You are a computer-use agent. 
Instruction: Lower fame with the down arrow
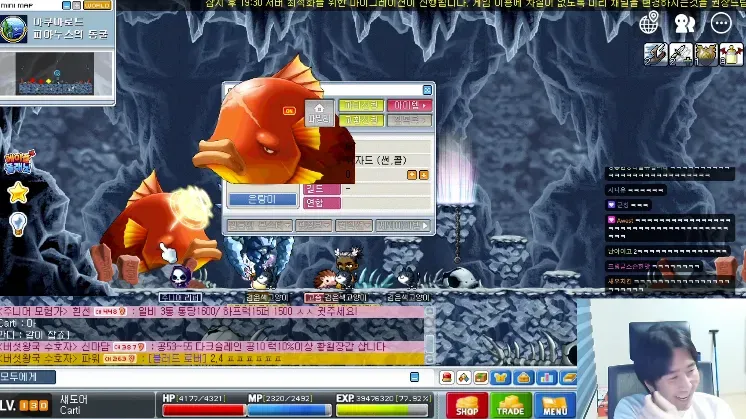[x=423, y=175]
